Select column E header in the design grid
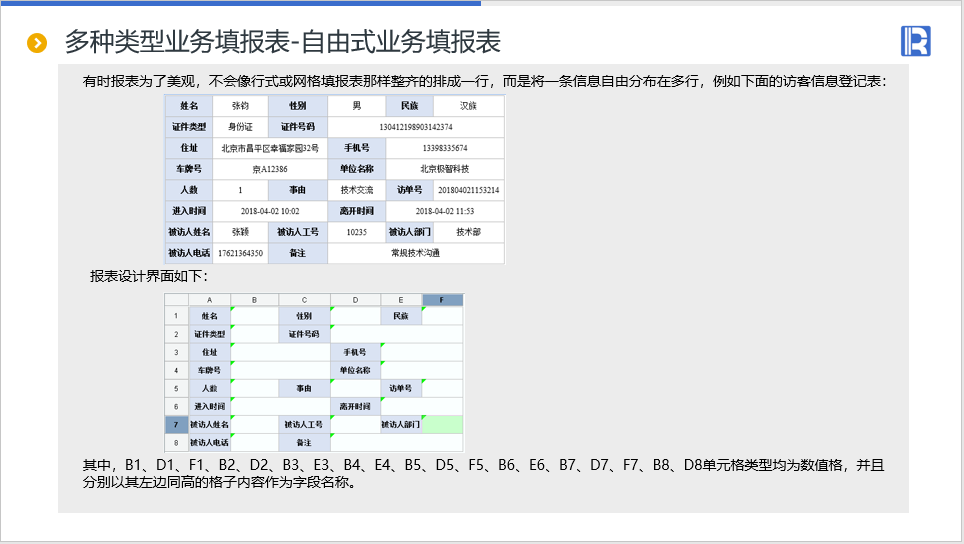The width and height of the screenshot is (964, 544). tap(401, 300)
